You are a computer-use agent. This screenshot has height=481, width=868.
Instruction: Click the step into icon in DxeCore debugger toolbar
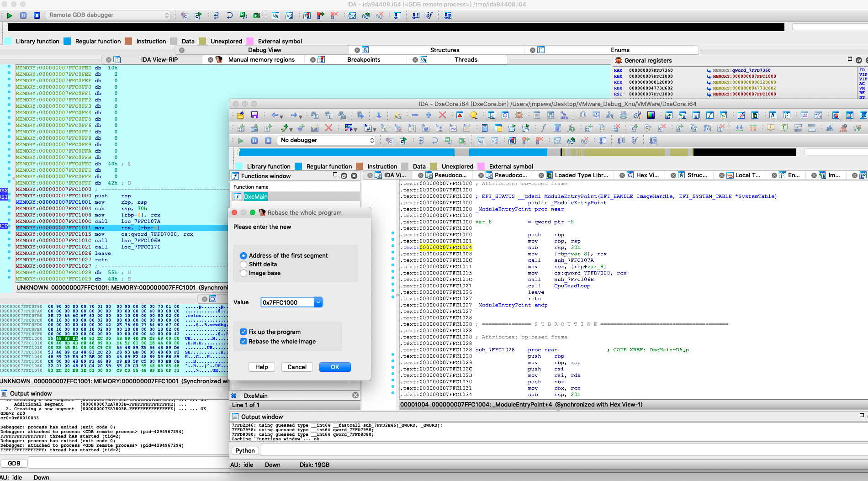(x=421, y=141)
